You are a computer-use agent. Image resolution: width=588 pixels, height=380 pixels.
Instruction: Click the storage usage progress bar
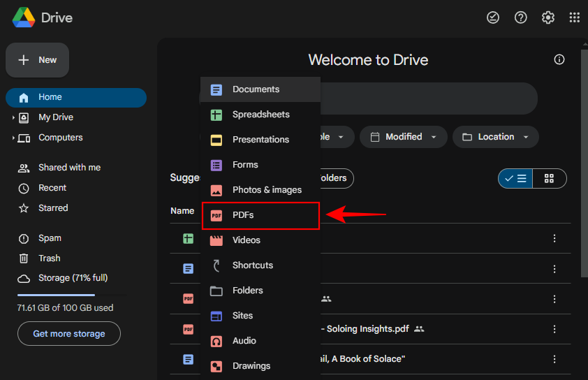click(x=72, y=295)
